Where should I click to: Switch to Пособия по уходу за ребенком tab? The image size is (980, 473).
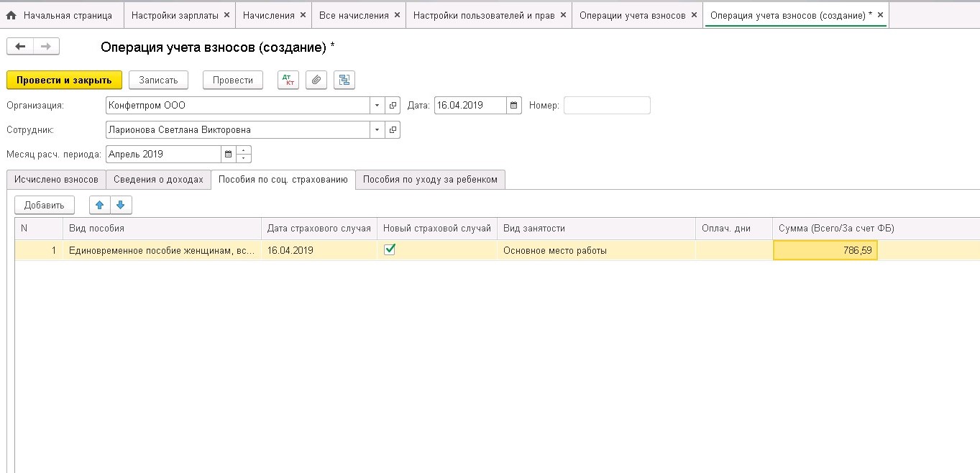click(x=430, y=180)
